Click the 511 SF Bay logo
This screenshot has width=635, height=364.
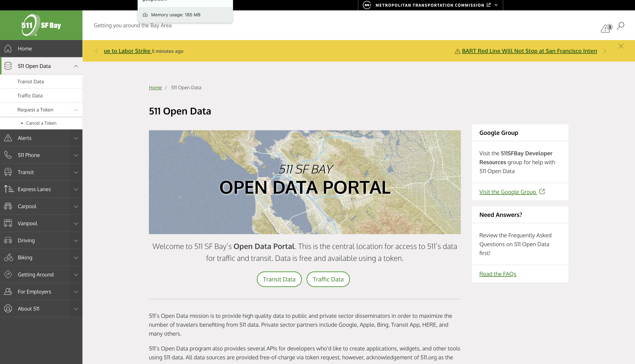click(x=41, y=25)
